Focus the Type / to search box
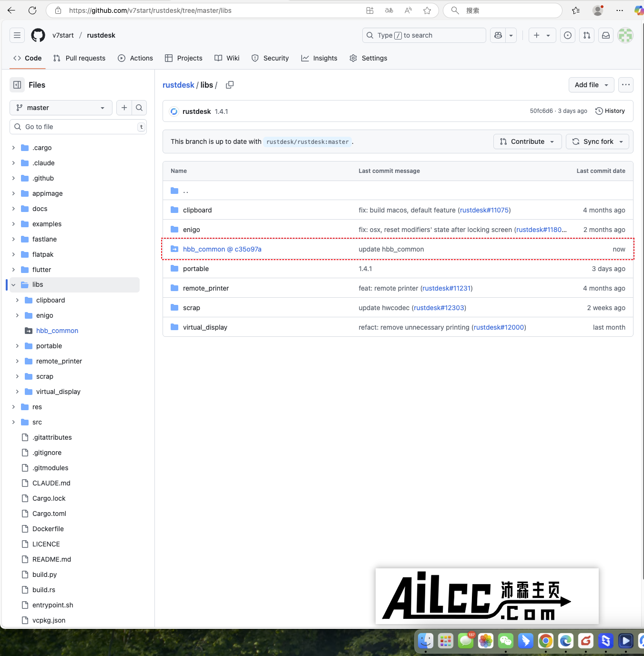 (424, 35)
